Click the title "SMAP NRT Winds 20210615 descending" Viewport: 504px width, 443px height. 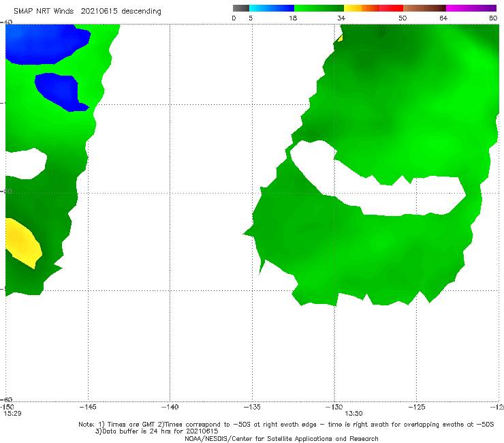pos(87,12)
